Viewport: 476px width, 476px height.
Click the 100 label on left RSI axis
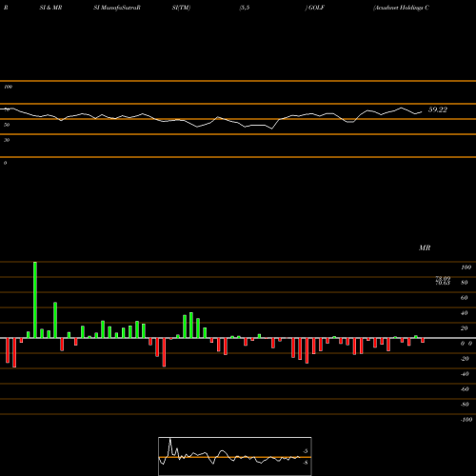8,87
